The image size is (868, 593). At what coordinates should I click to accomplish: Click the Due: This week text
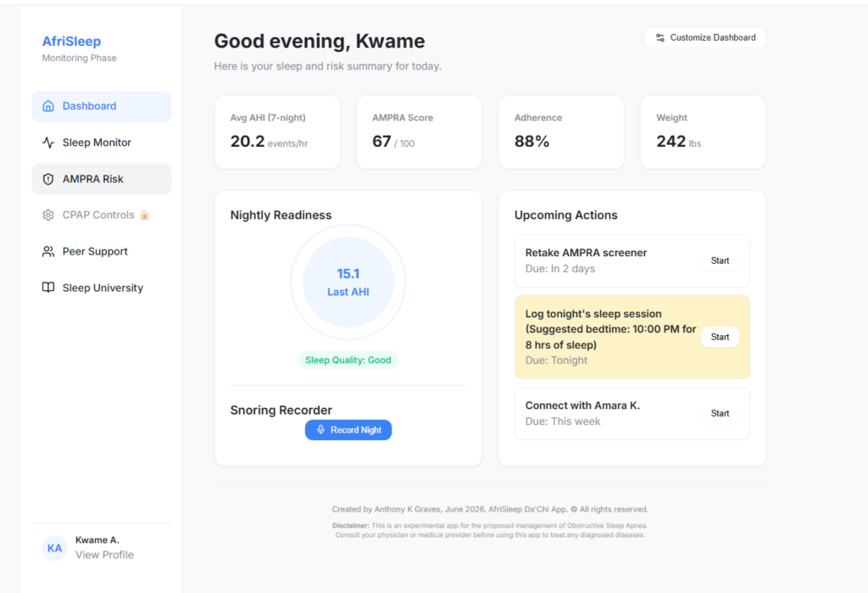click(563, 422)
